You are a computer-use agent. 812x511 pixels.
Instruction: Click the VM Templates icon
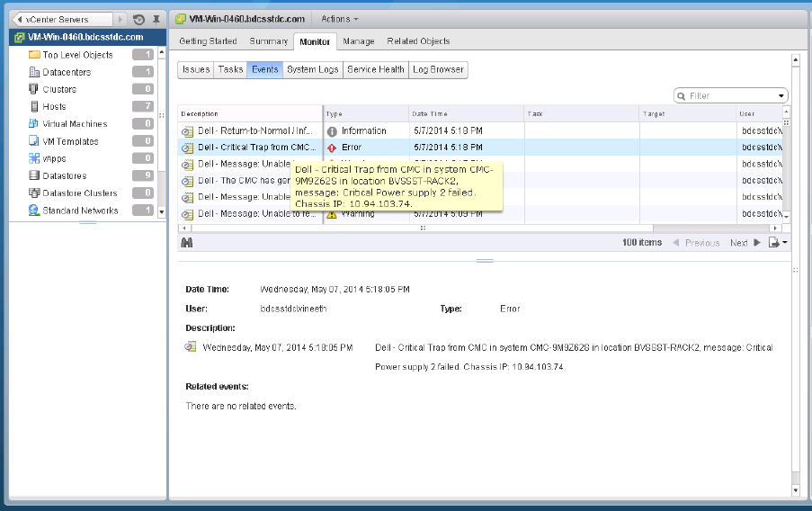coord(33,141)
